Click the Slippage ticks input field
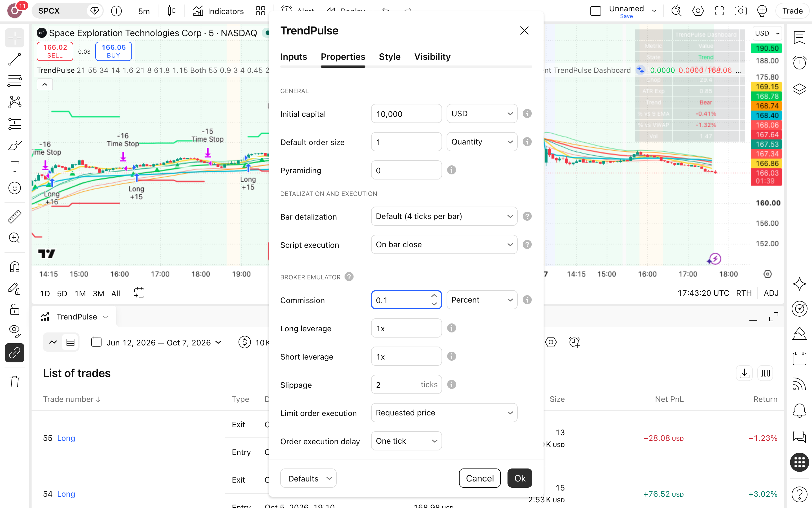Screen dimensions: 812x508 click(406, 384)
